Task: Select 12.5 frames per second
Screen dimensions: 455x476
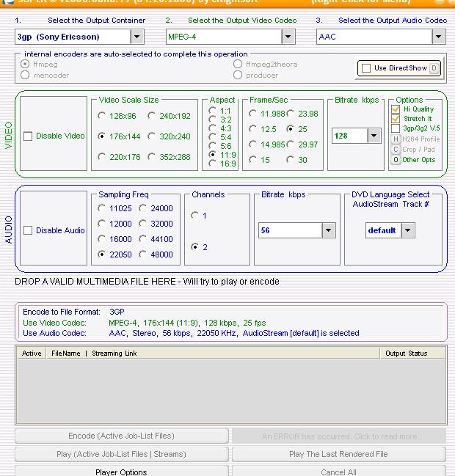Action: click(252, 129)
